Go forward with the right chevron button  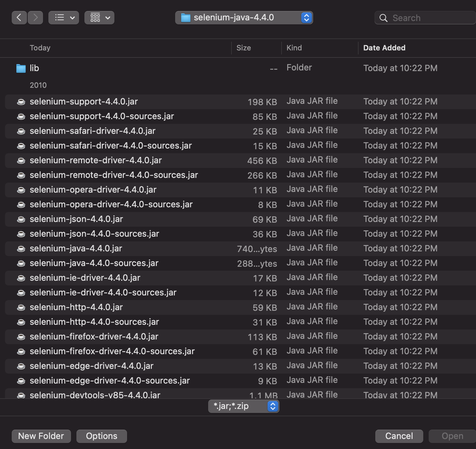[x=35, y=18]
